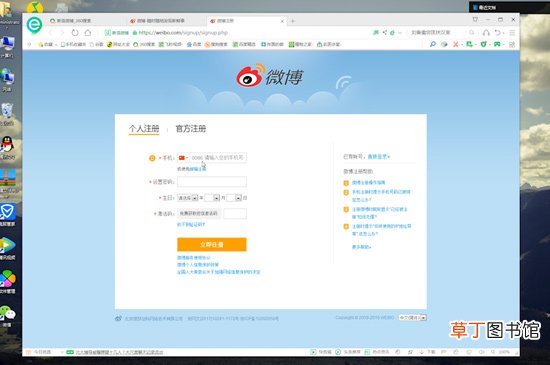Click the 直接登录 link
The width and height of the screenshot is (550, 365).
(378, 156)
